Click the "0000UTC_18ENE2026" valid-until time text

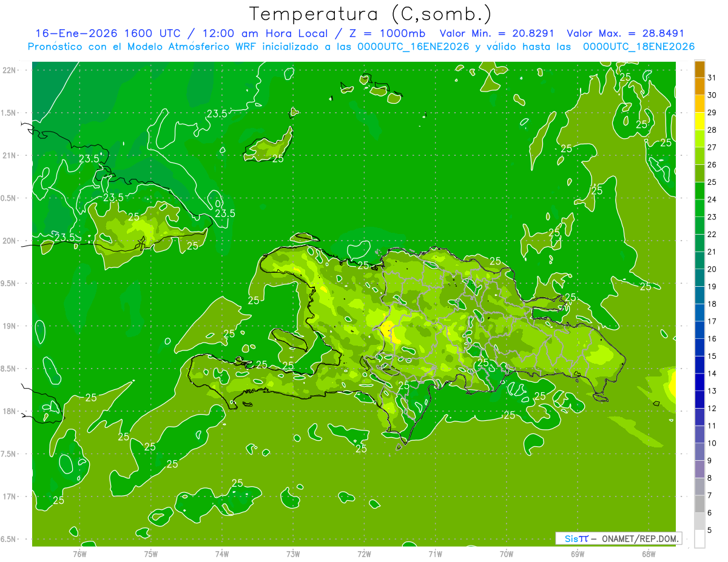click(639, 47)
